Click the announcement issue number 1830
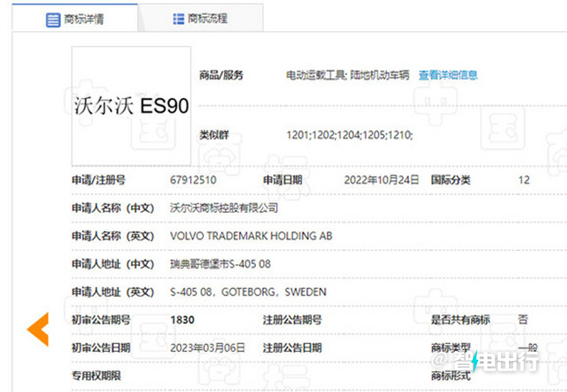Screen dimensions: 567x392 (x=182, y=320)
